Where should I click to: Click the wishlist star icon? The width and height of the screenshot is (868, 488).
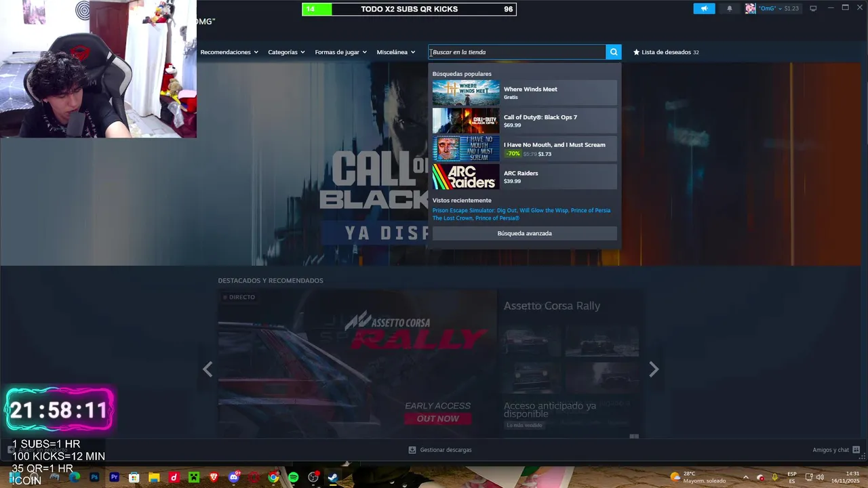[x=636, y=52]
